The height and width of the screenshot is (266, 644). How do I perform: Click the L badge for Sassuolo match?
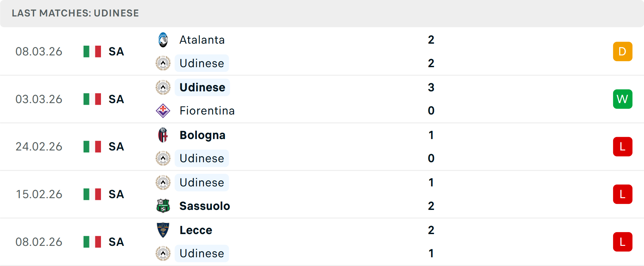tap(623, 194)
